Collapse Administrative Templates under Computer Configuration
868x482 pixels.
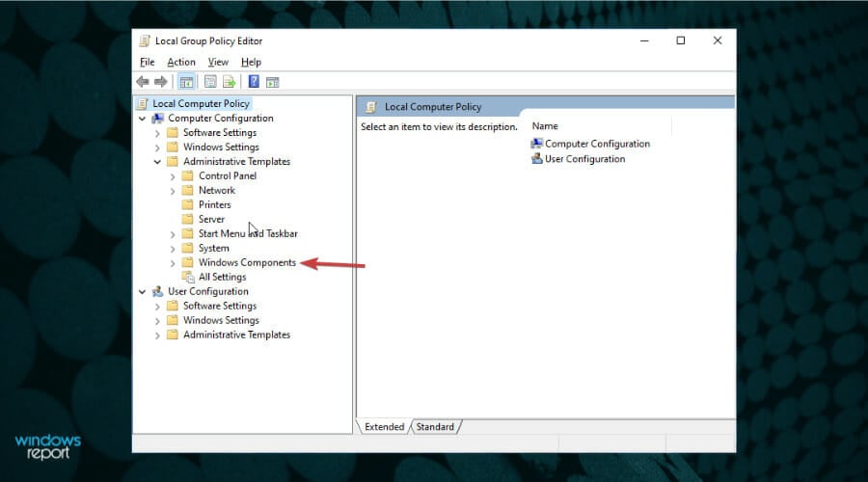point(157,162)
